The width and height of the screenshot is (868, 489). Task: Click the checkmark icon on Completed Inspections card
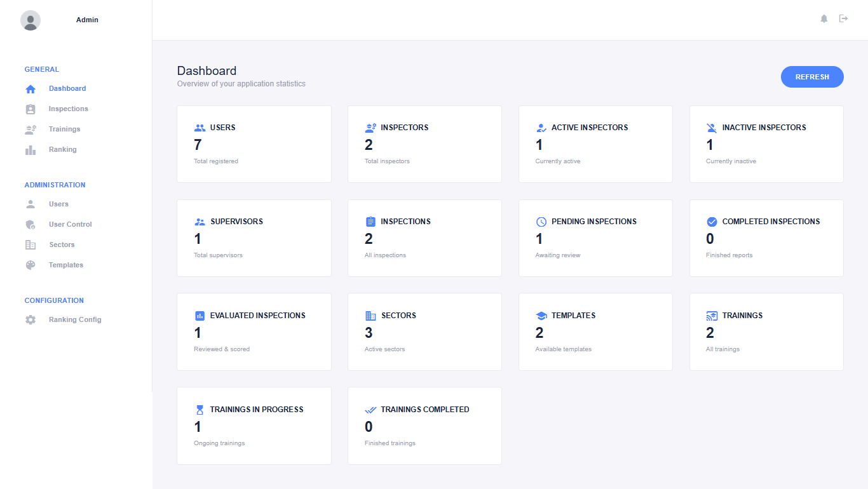tap(712, 222)
